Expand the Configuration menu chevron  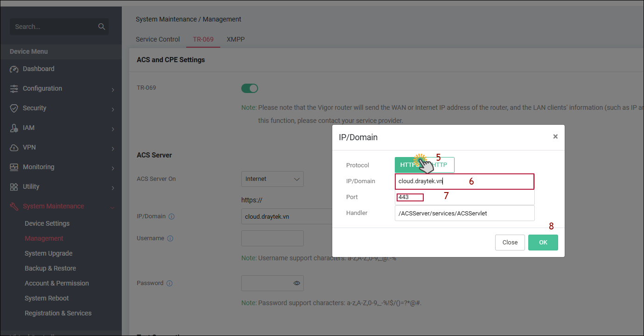[113, 90]
